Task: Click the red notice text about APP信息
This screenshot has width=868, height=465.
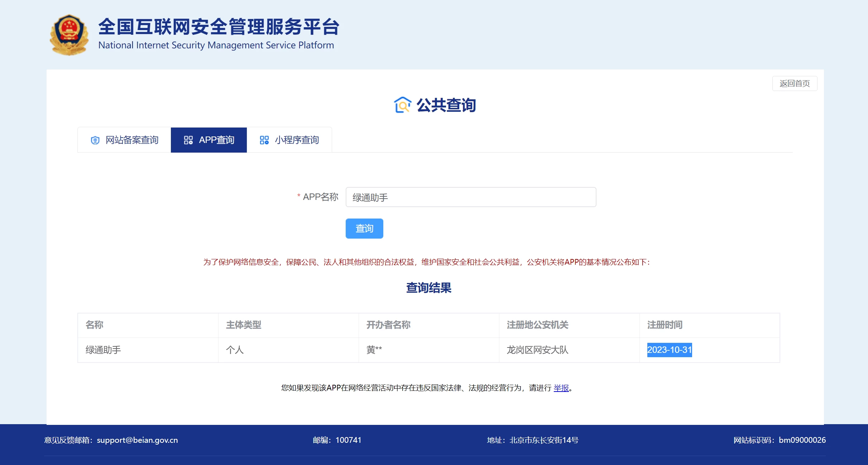Action: coord(426,262)
